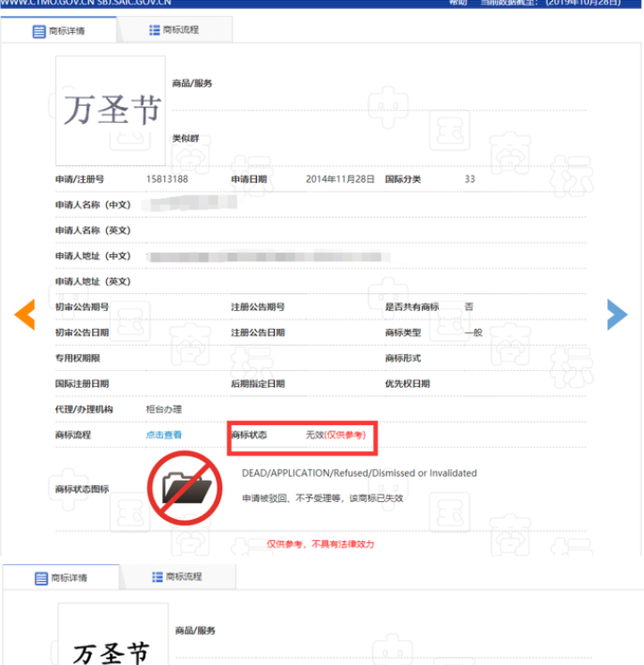Screen dimensions: 644x665
Task: Click the upper 万圣节 trademark image
Action: [111, 111]
